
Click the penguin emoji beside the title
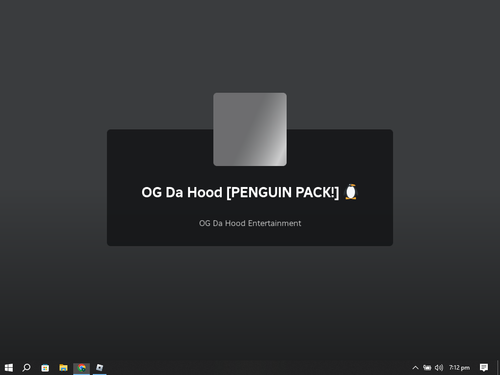(x=351, y=192)
